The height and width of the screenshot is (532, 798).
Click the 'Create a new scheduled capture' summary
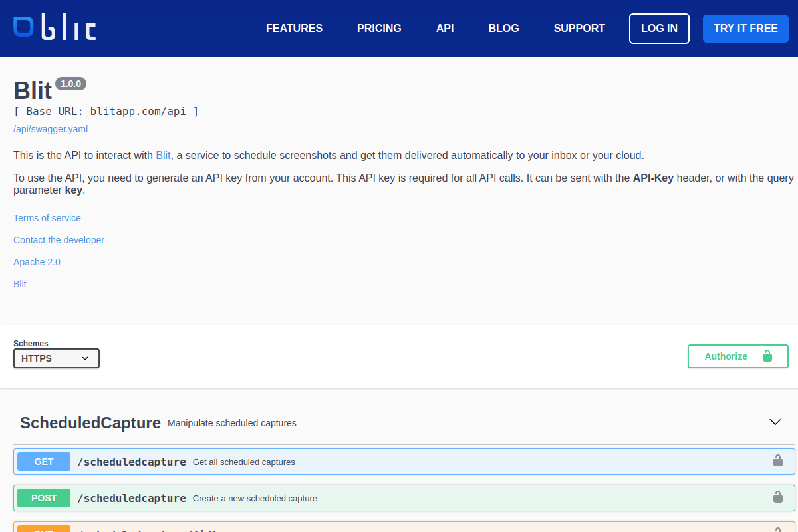(255, 498)
